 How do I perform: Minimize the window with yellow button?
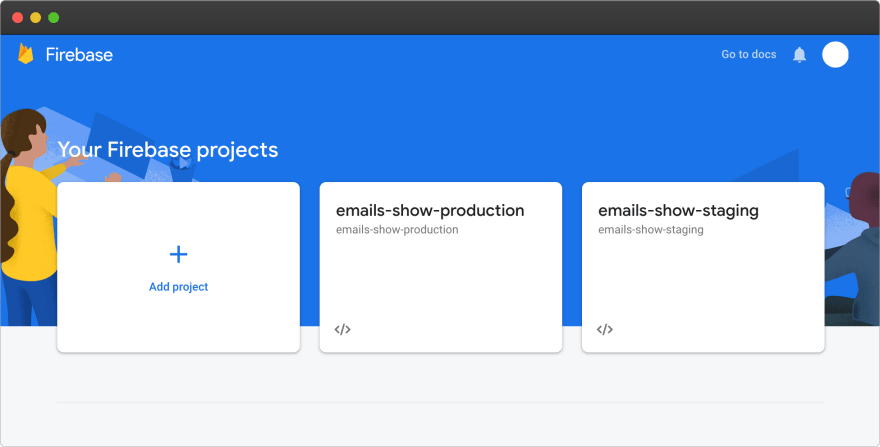(x=35, y=17)
